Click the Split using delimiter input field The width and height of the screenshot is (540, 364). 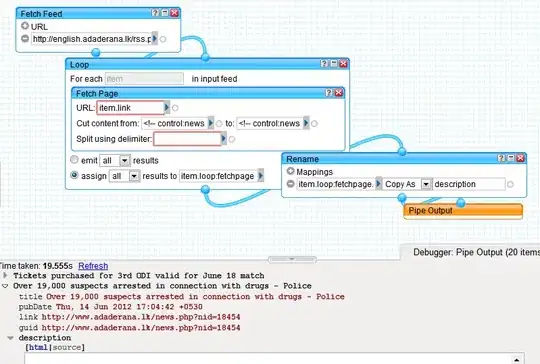pyautogui.click(x=187, y=139)
